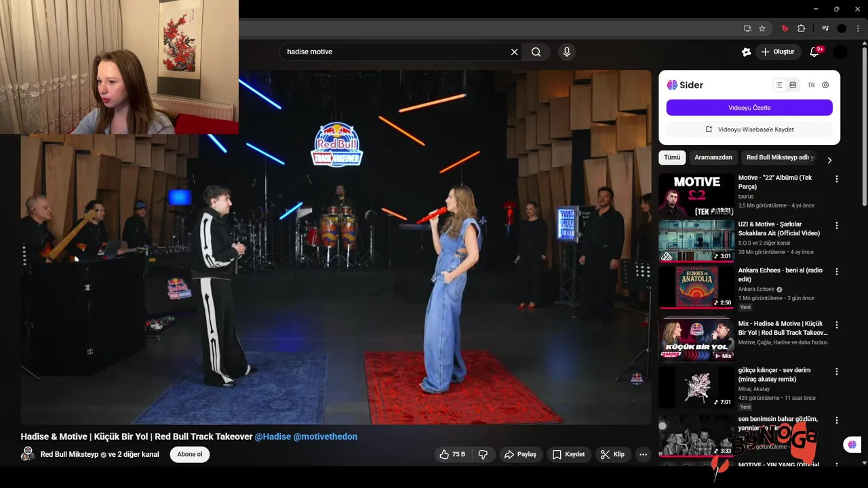
Task: Open YouTube account avatar menu
Action: click(840, 52)
